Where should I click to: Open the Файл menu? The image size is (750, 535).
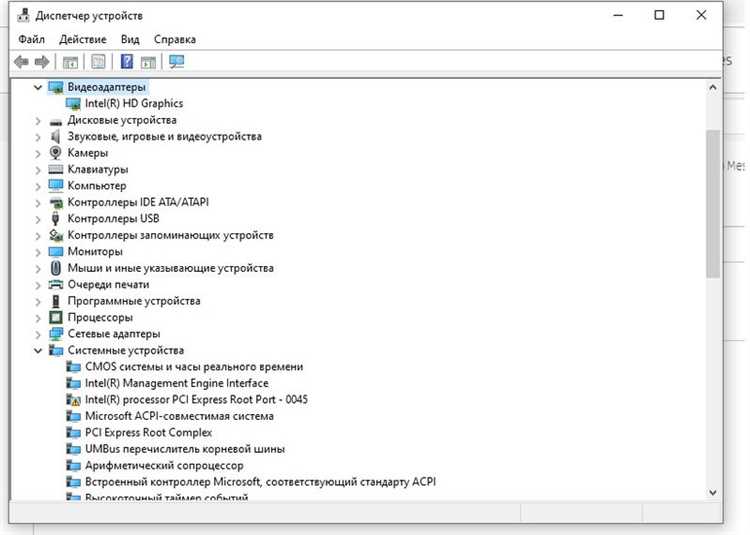32,39
